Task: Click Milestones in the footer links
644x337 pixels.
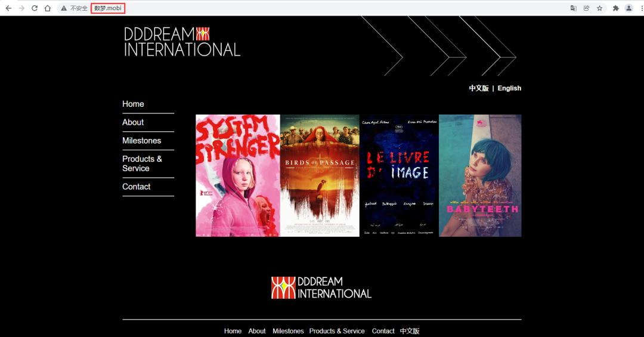Action: (288, 331)
